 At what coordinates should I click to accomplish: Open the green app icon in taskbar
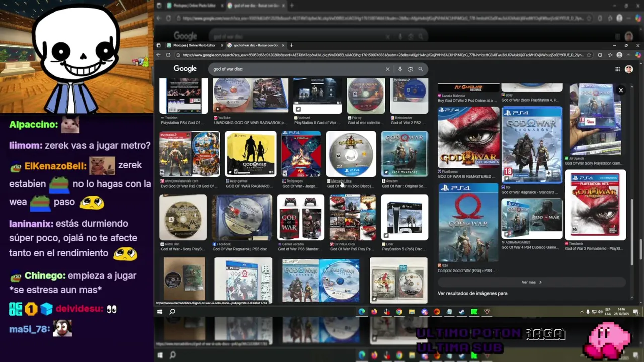tap(474, 312)
